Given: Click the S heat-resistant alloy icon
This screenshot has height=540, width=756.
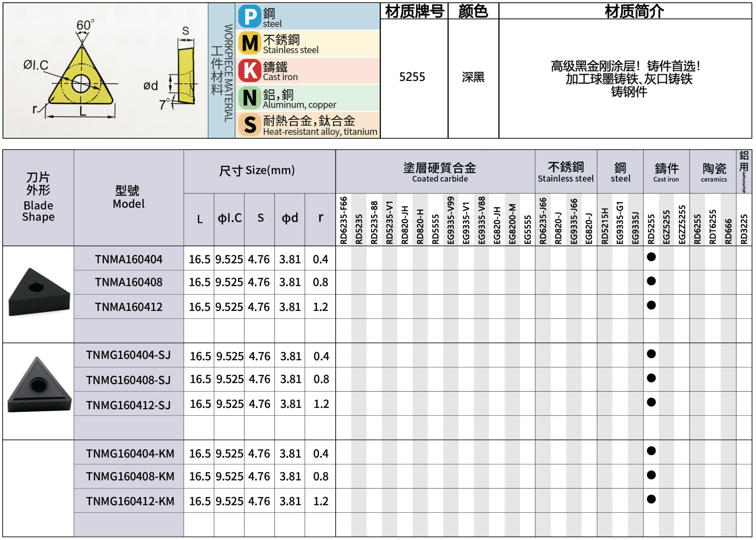Looking at the screenshot, I should (x=250, y=125).
